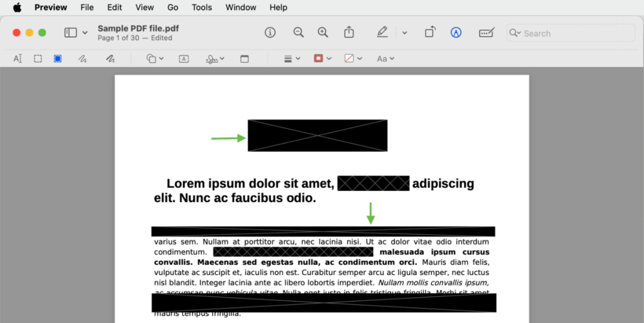Click the 'Page 1 of 30 — Edited' subtitle
The image size is (644, 323).
[135, 38]
